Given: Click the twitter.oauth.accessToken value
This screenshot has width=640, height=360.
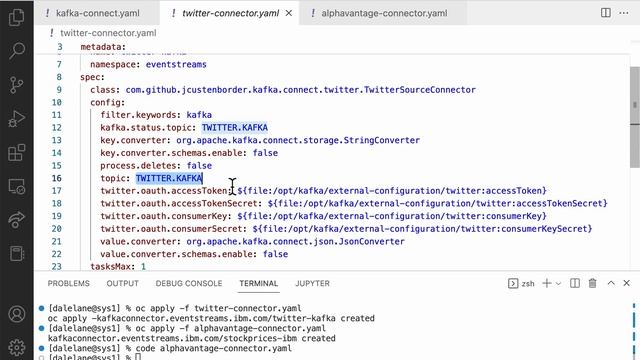Looking at the screenshot, I should tap(392, 191).
